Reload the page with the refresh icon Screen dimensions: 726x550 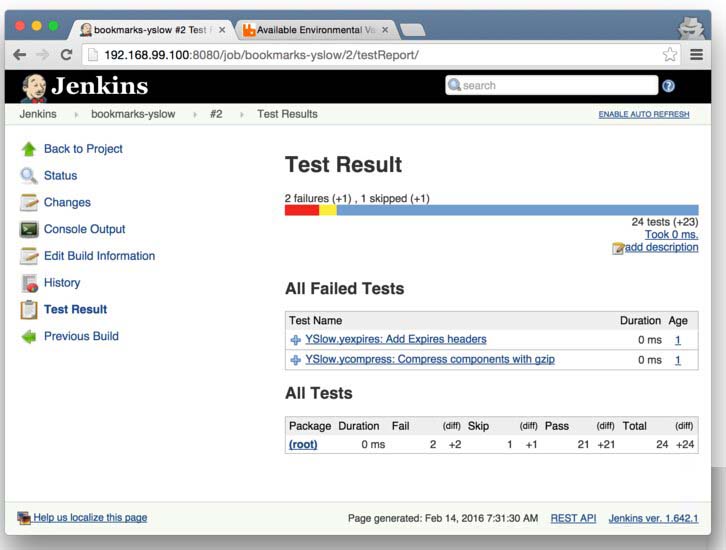pos(66,55)
